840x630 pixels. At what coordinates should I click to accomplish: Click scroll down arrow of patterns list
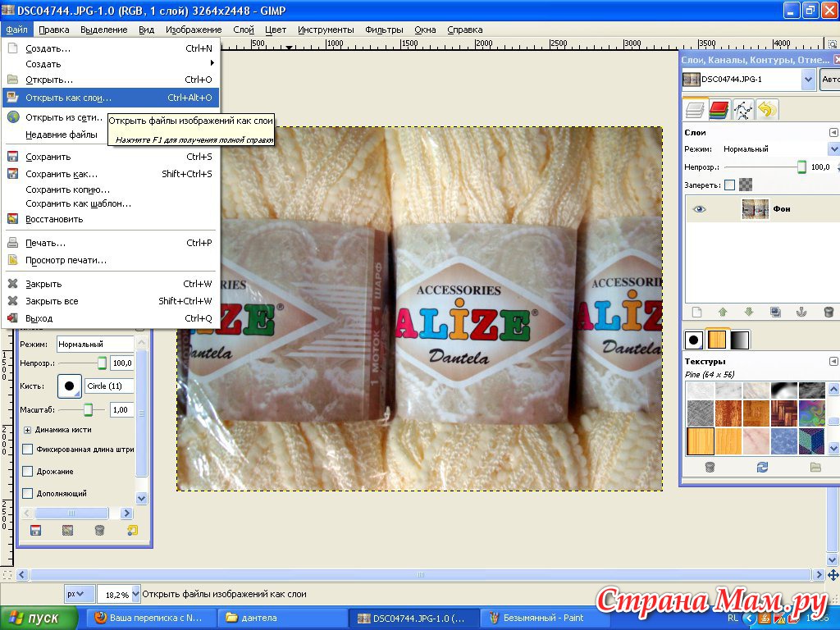pos(833,448)
